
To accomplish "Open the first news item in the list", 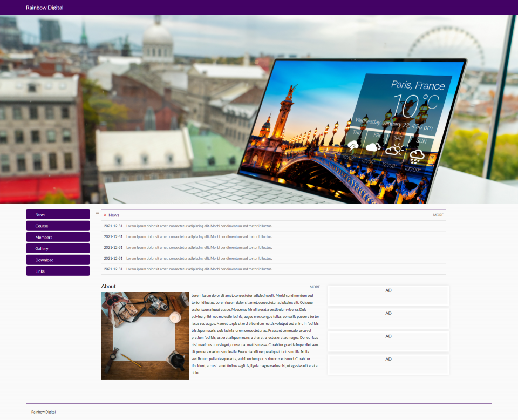I will tap(199, 226).
